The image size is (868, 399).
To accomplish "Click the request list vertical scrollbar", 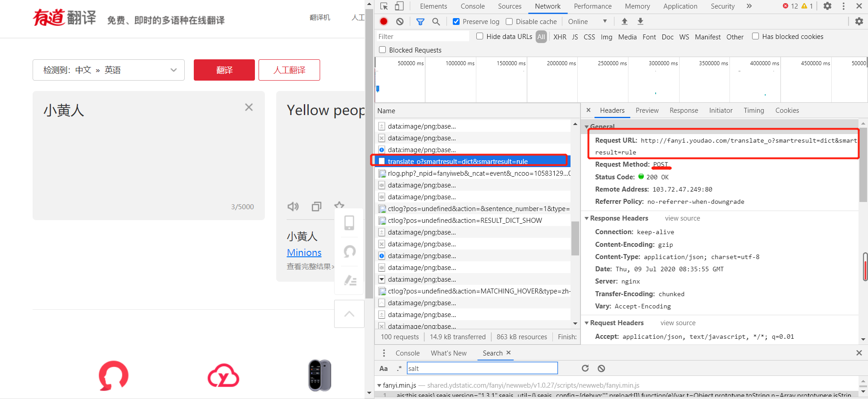I will tap(575, 238).
